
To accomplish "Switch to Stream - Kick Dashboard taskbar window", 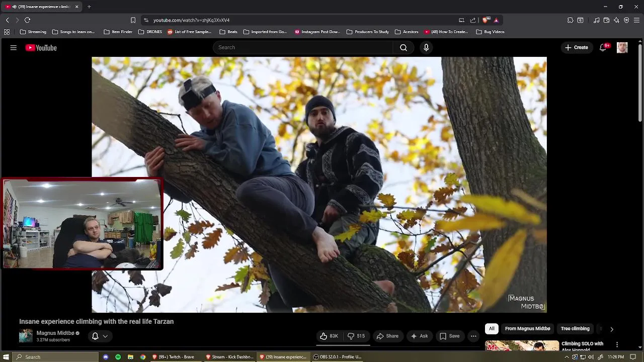I will [229, 357].
